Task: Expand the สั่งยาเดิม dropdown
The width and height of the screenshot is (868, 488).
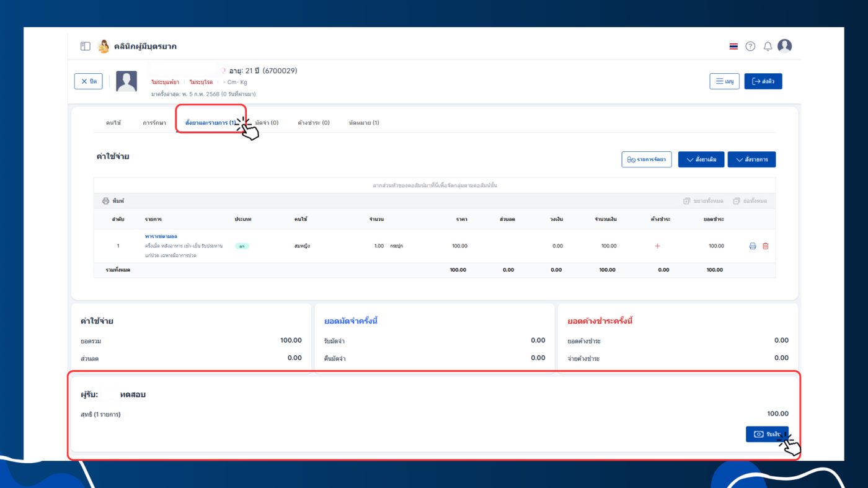Action: 701,159
